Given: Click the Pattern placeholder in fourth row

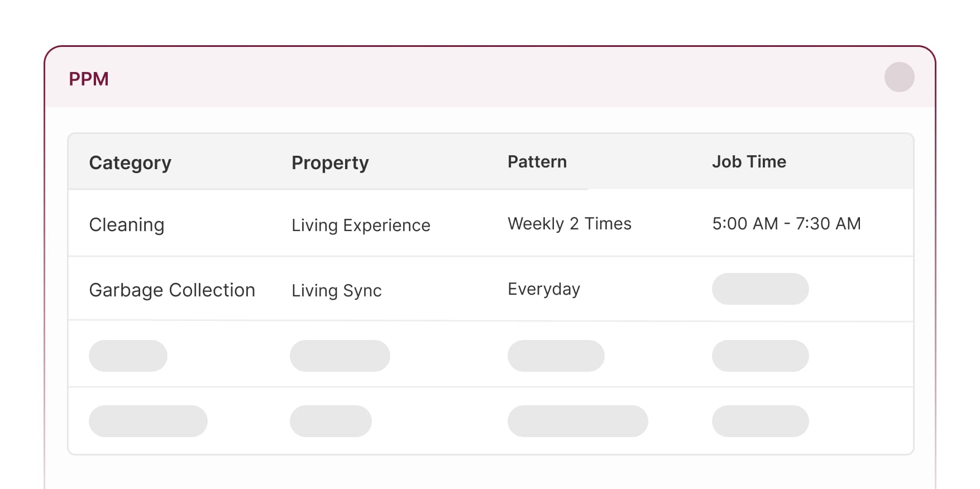Looking at the screenshot, I should coord(577,421).
